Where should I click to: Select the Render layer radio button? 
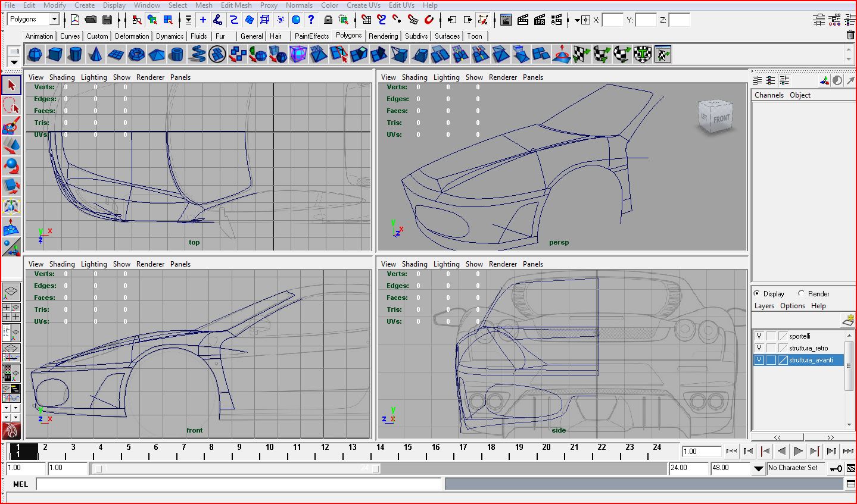point(802,293)
